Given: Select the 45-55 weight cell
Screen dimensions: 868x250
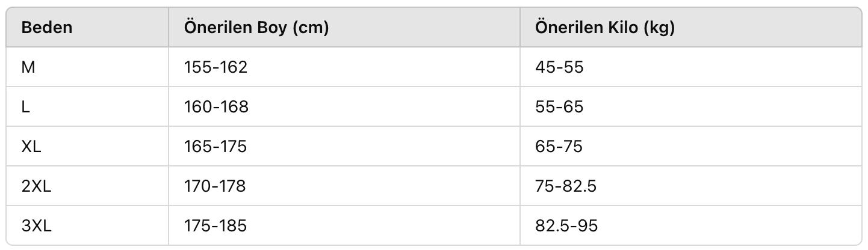Looking at the screenshot, I should click(691, 67).
